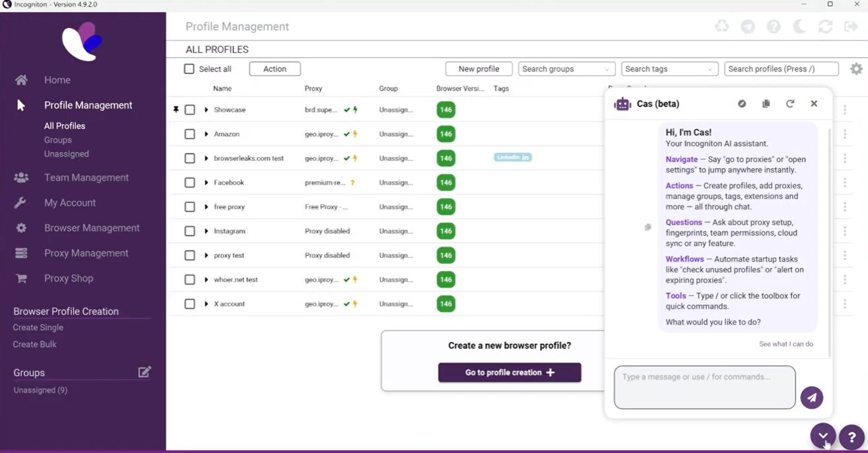Click the New profile button
The image size is (868, 453).
coord(479,69)
